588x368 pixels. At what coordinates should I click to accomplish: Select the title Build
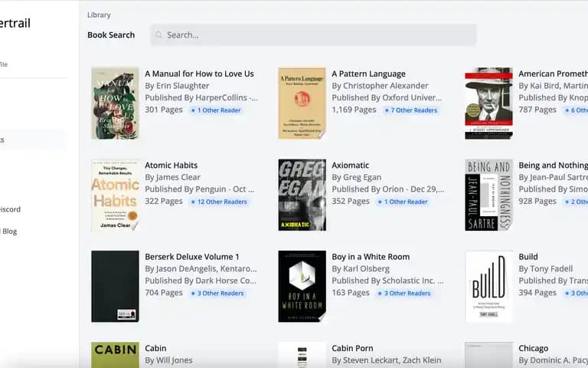pyautogui.click(x=528, y=257)
